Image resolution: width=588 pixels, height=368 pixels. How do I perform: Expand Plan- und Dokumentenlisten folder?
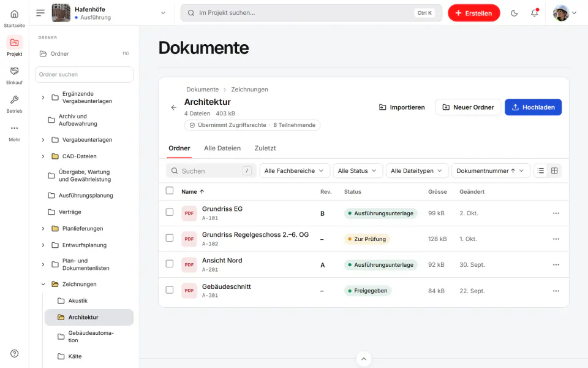pyautogui.click(x=43, y=264)
